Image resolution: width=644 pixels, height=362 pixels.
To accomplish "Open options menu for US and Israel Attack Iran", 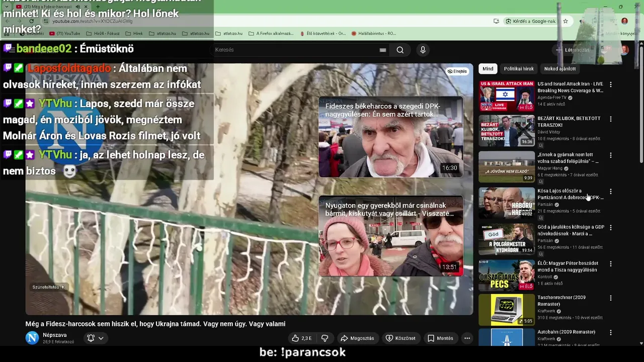I will (x=611, y=84).
